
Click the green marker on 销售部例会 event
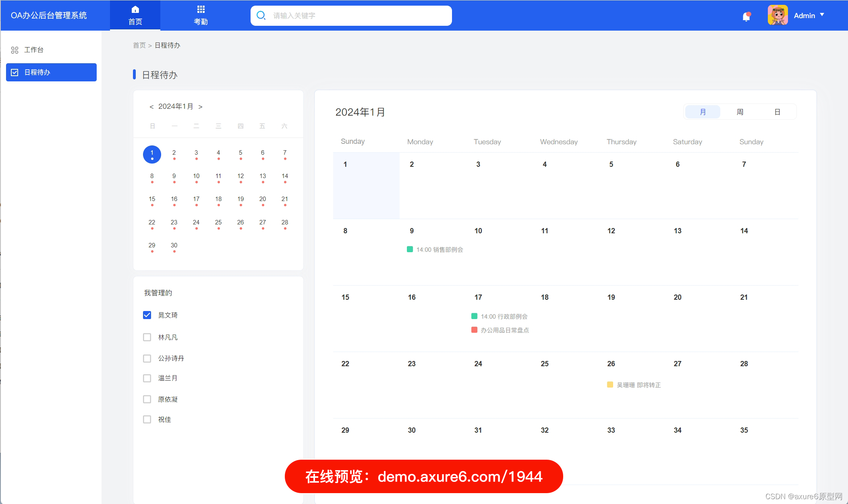coord(410,250)
